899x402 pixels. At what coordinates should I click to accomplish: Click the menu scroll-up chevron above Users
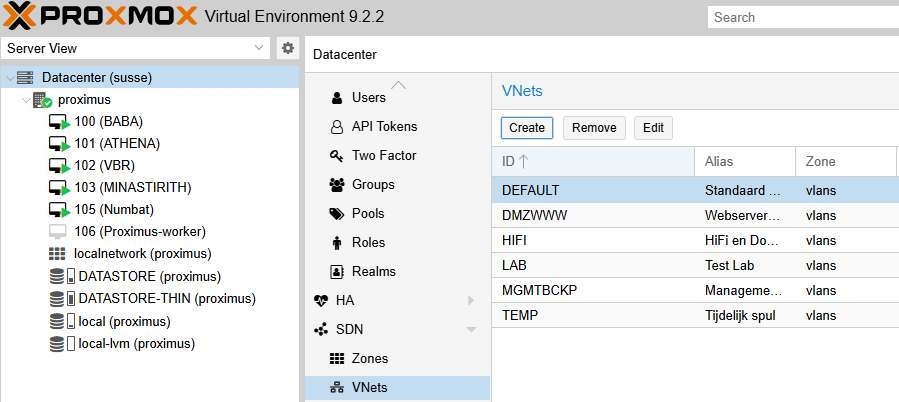tap(398, 85)
